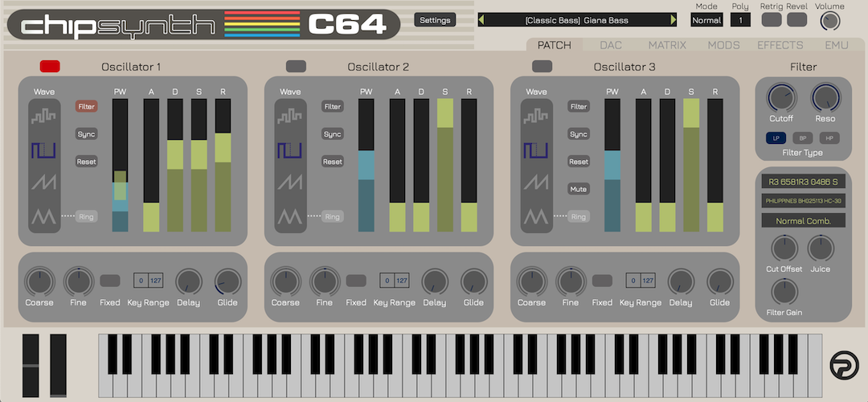Choose triangle waveform in Oscillator 3

[536, 216]
